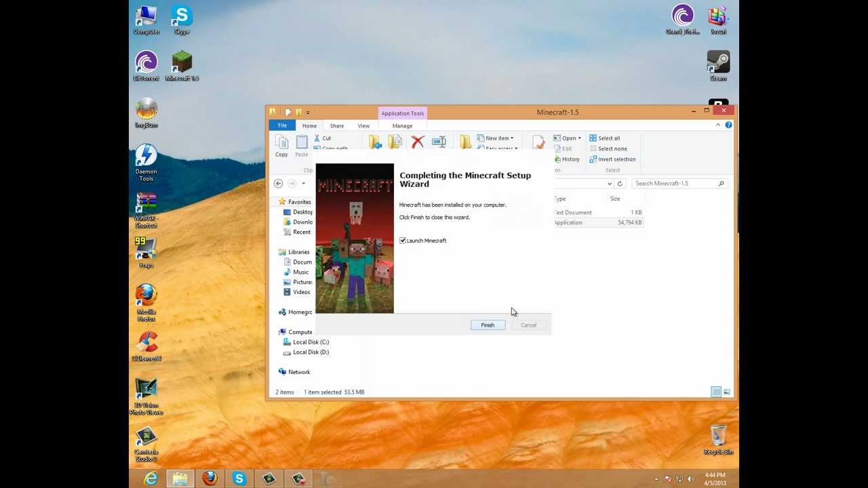Click the New folder icon
The height and width of the screenshot is (488, 868).
[465, 142]
